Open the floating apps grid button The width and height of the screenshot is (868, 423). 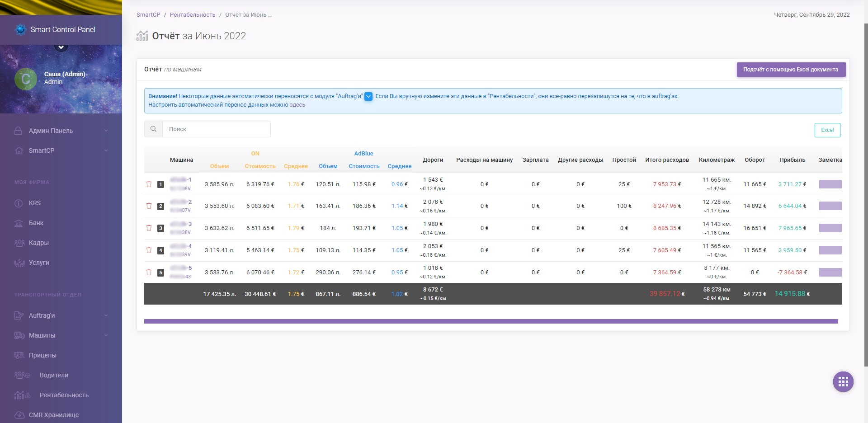pos(843,382)
